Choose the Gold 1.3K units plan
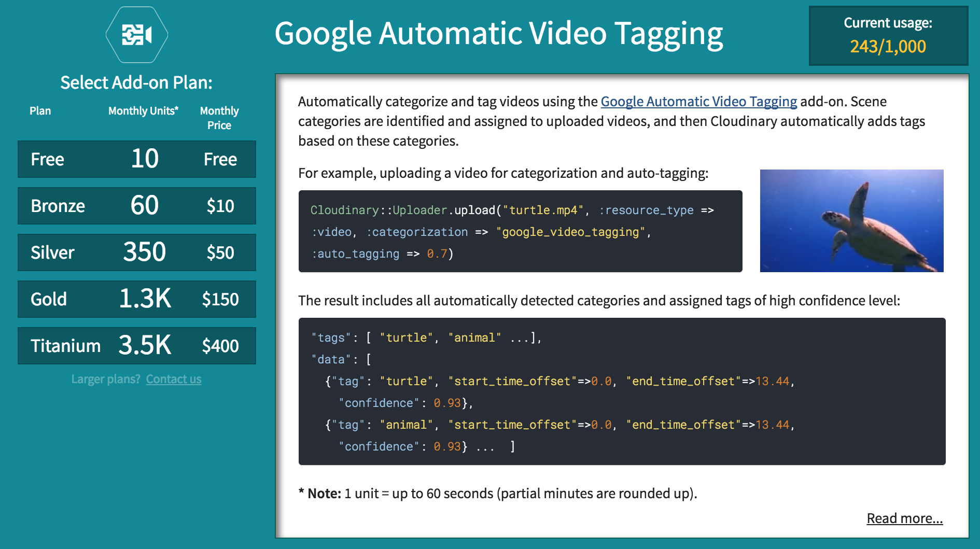Screen dimensions: 980x549 (x=137, y=299)
